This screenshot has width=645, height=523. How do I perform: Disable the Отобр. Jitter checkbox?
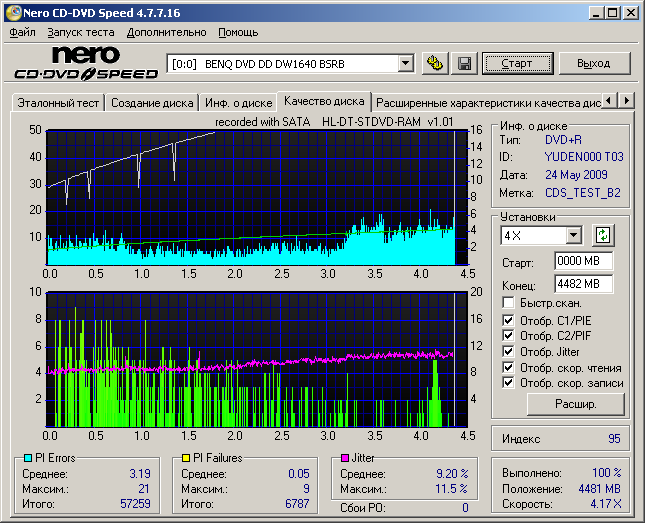click(x=508, y=351)
